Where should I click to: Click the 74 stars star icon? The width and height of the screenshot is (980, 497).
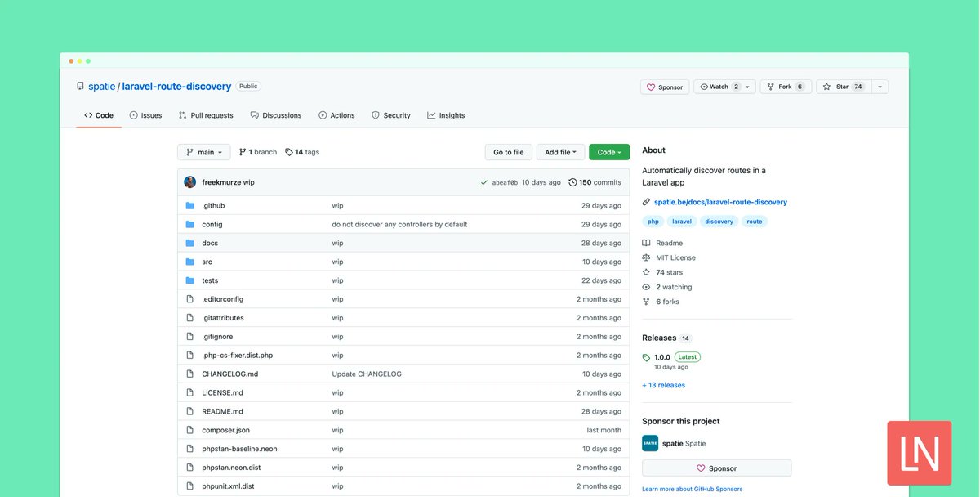click(647, 272)
